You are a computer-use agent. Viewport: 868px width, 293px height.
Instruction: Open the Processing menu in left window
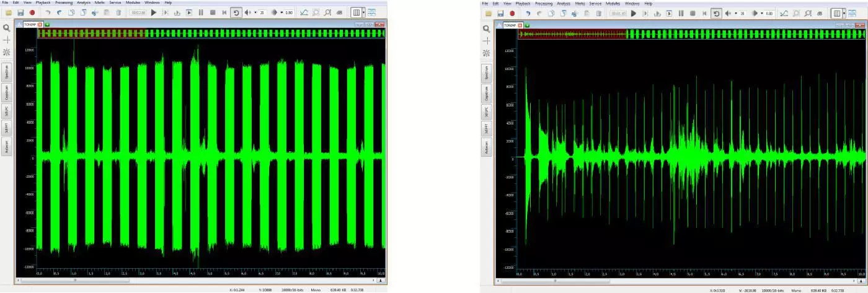64,2
